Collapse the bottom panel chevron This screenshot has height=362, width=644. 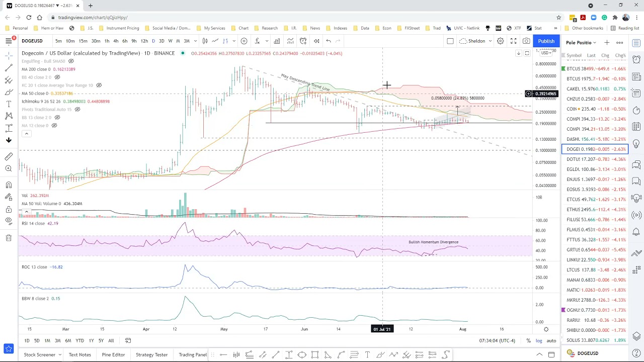coord(539,354)
